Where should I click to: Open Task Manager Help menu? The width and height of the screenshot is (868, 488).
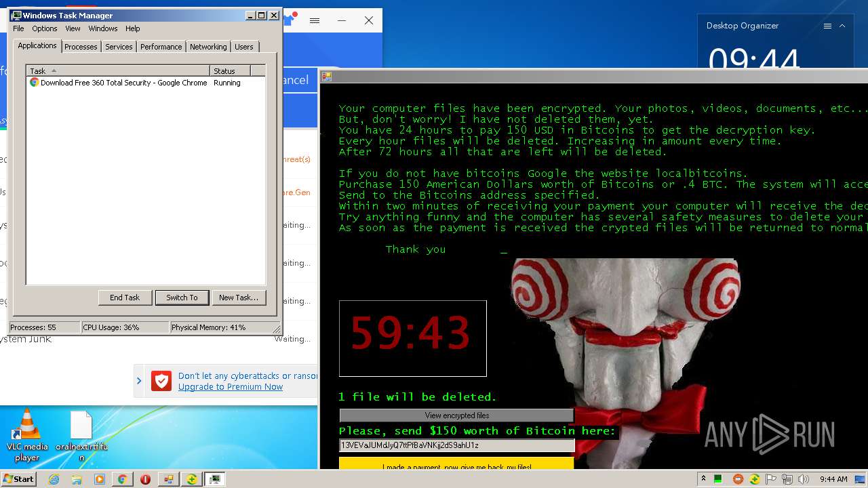133,28
